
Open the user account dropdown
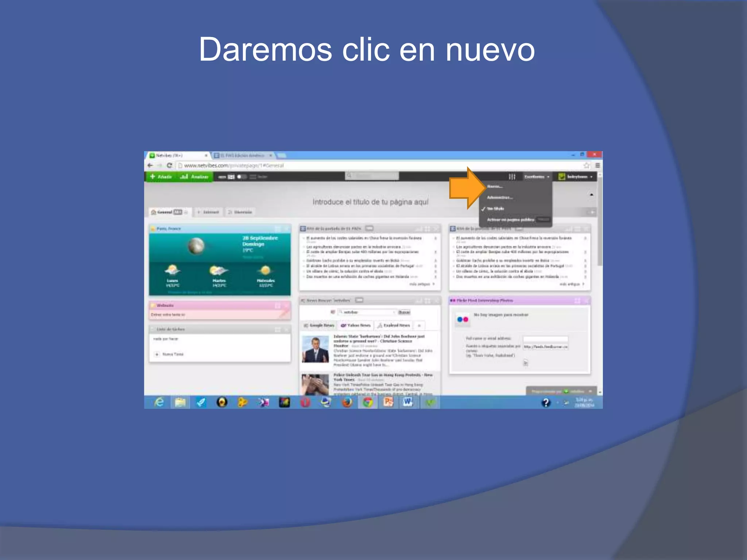576,177
